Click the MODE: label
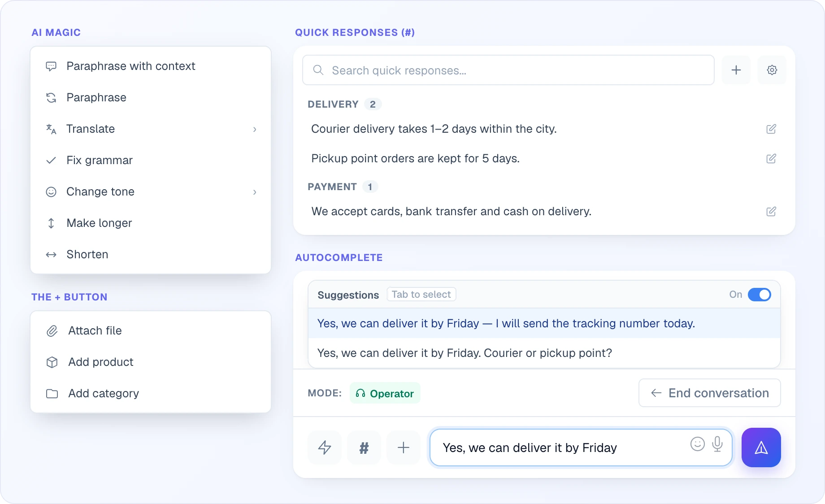The height and width of the screenshot is (504, 825). 325,393
